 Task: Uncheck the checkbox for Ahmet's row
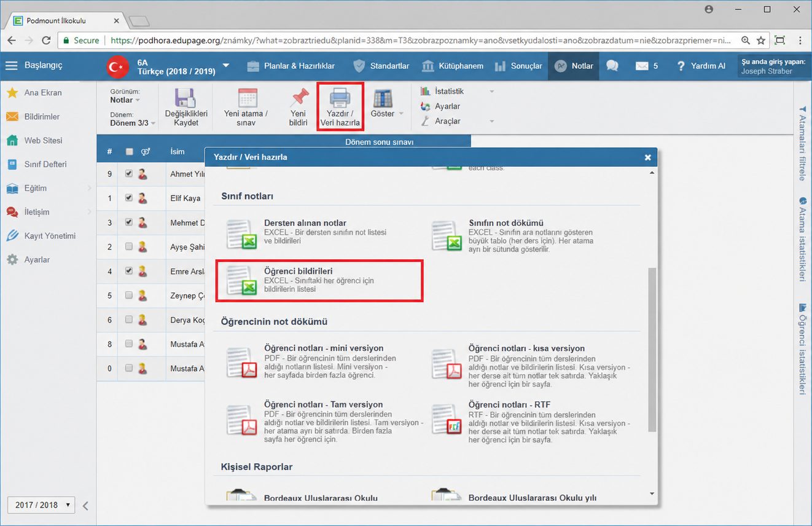129,174
